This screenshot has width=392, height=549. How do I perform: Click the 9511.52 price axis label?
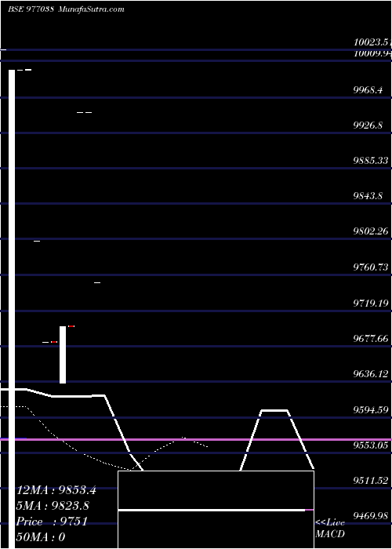[x=371, y=481]
